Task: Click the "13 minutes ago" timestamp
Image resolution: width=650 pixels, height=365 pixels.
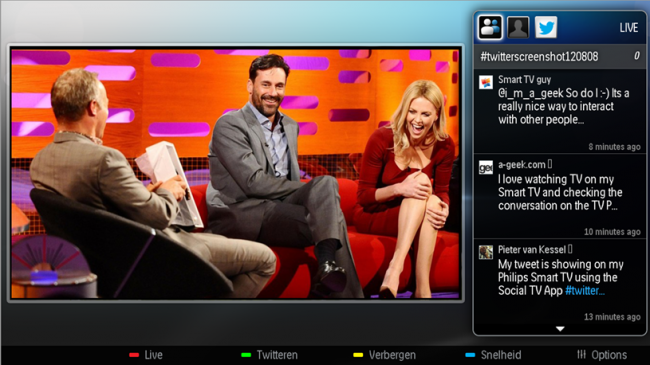Action: (612, 317)
